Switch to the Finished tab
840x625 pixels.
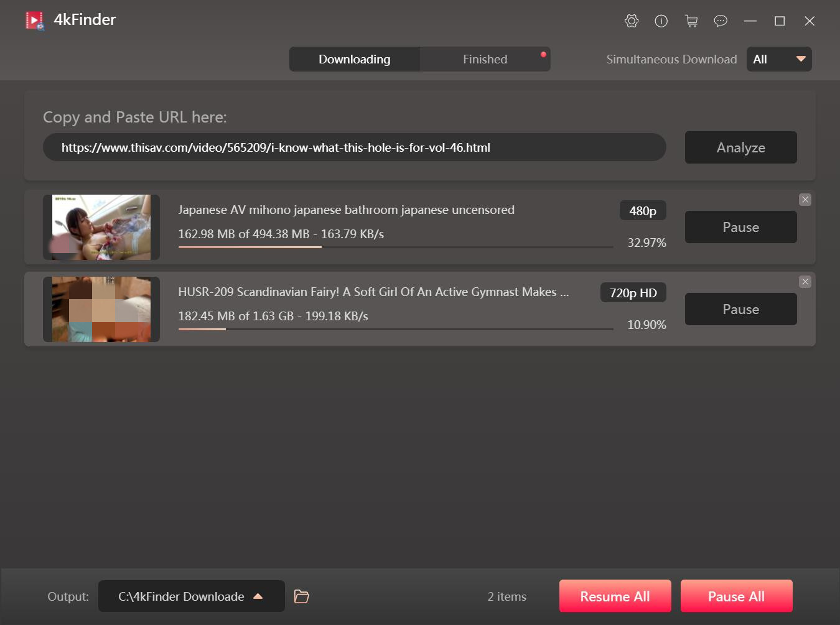point(485,59)
